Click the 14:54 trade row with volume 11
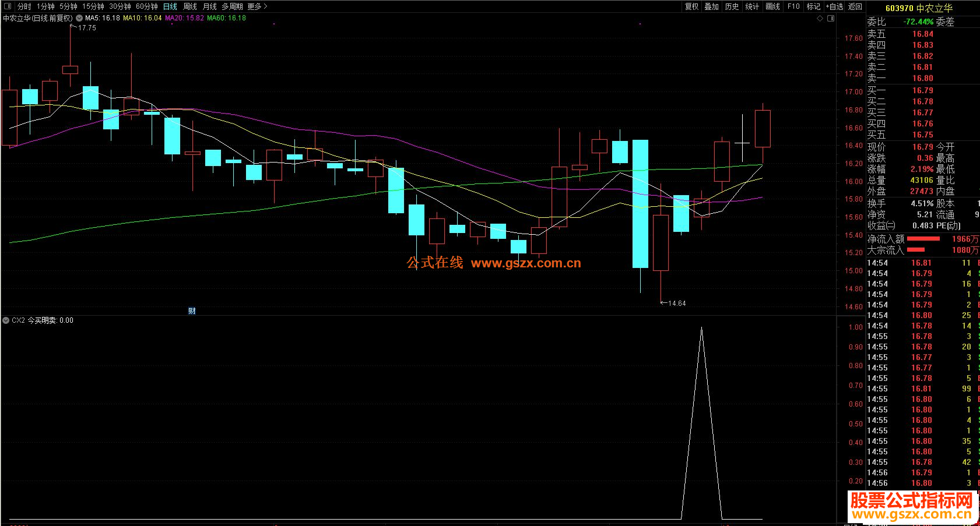980x526 pixels. point(923,263)
